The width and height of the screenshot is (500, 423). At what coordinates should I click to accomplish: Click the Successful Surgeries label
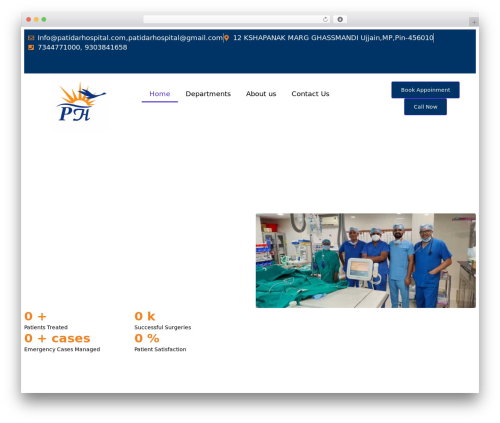pyautogui.click(x=163, y=327)
